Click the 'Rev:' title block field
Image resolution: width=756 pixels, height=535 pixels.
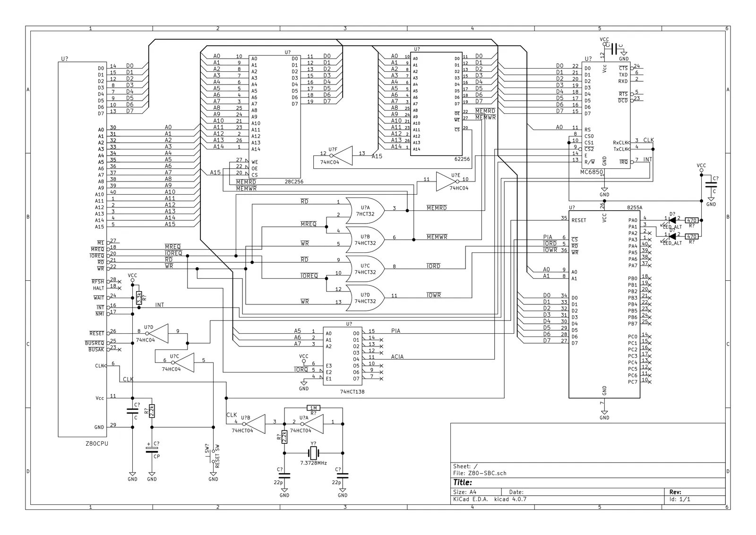675,492
